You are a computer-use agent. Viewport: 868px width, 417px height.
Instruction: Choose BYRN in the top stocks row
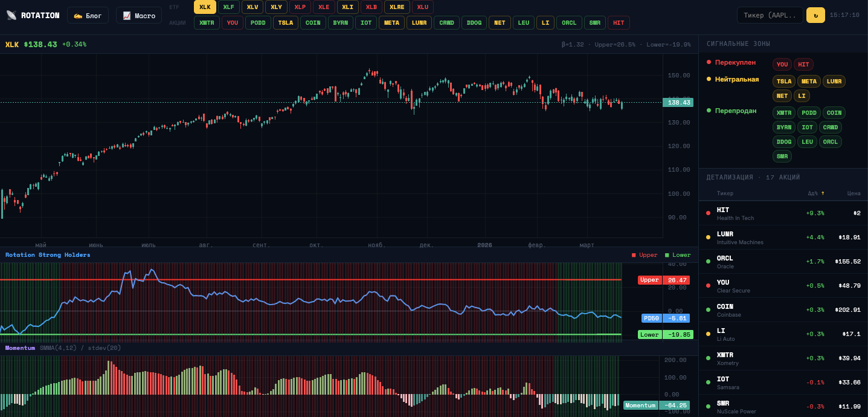(x=341, y=23)
